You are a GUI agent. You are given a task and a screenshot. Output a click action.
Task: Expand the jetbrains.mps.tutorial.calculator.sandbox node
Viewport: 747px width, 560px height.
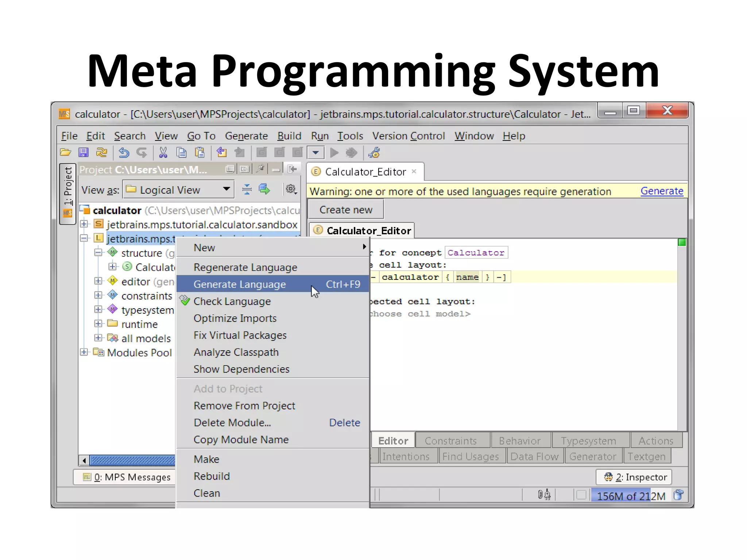click(84, 224)
